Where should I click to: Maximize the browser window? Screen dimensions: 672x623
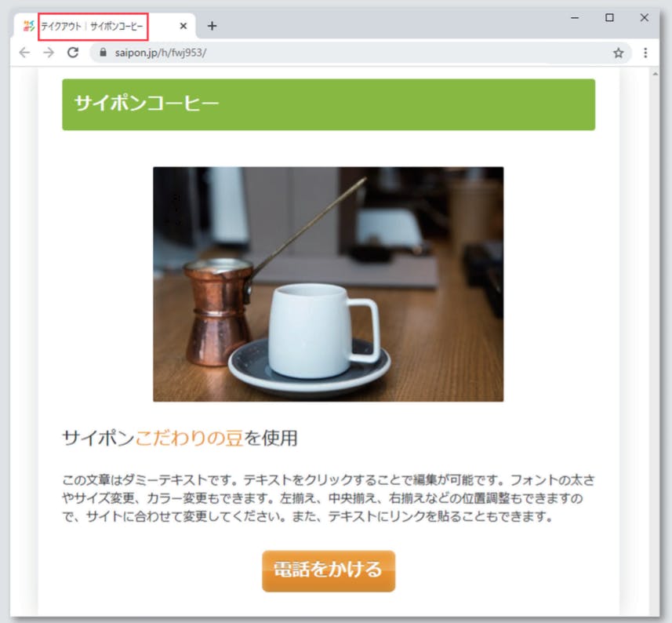pyautogui.click(x=608, y=17)
